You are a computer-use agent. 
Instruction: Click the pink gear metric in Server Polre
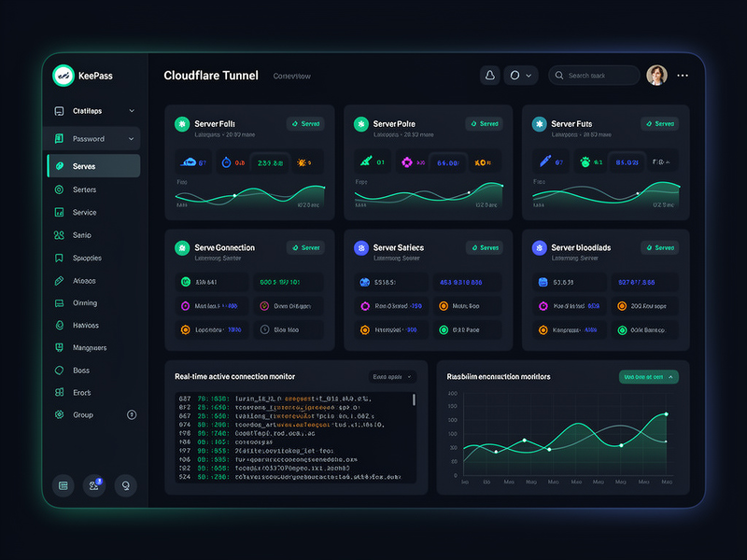tap(407, 162)
